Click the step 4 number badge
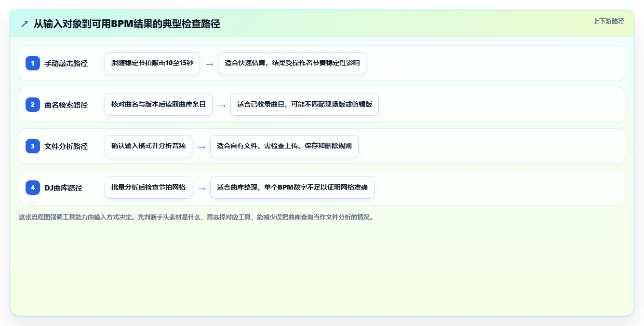This screenshot has height=326, width=644. point(33,188)
